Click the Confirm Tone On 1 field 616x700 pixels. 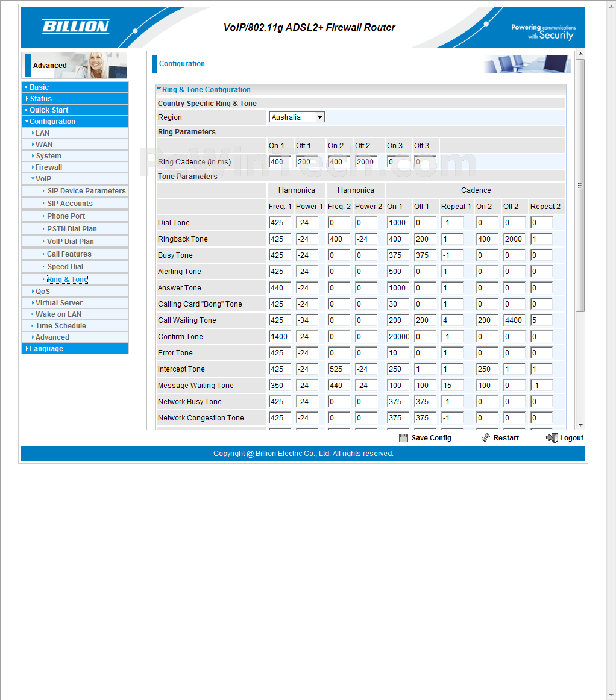398,337
